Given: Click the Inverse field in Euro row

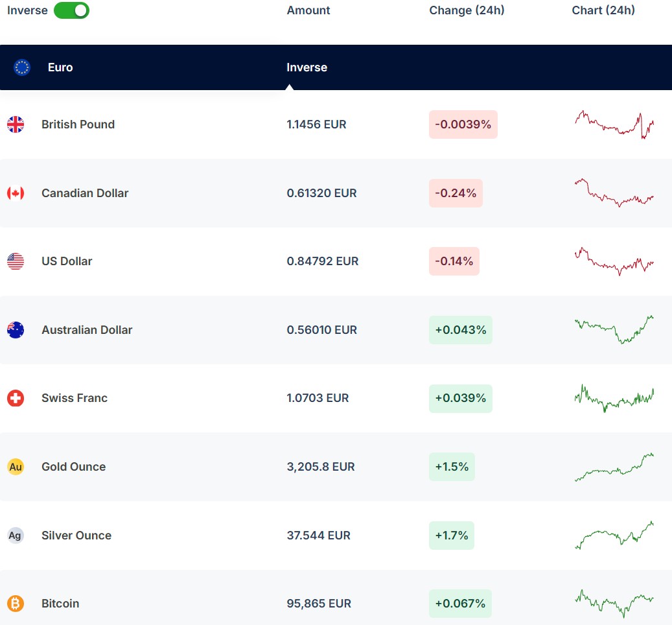Looking at the screenshot, I should [307, 67].
